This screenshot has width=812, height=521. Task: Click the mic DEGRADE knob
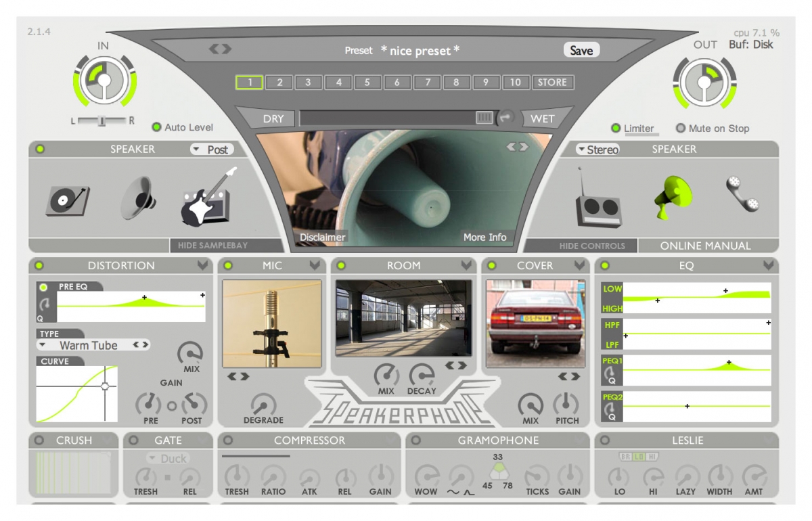tap(263, 404)
